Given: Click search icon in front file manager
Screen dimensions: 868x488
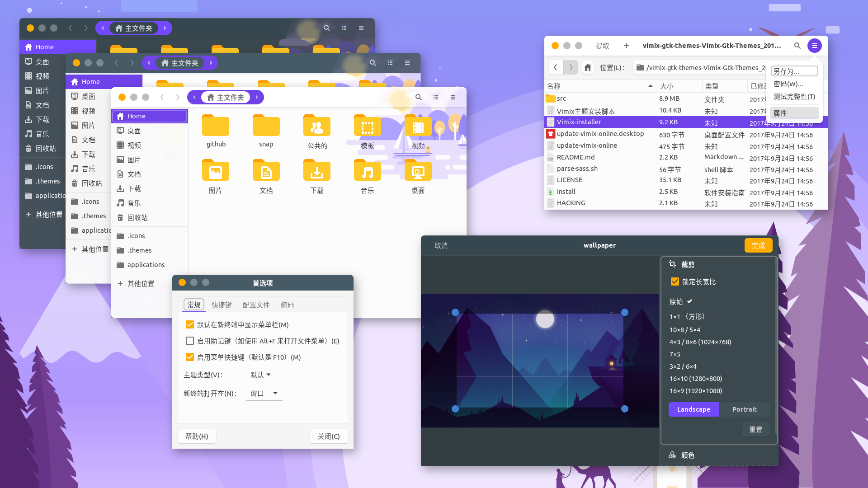Looking at the screenshot, I should (418, 97).
